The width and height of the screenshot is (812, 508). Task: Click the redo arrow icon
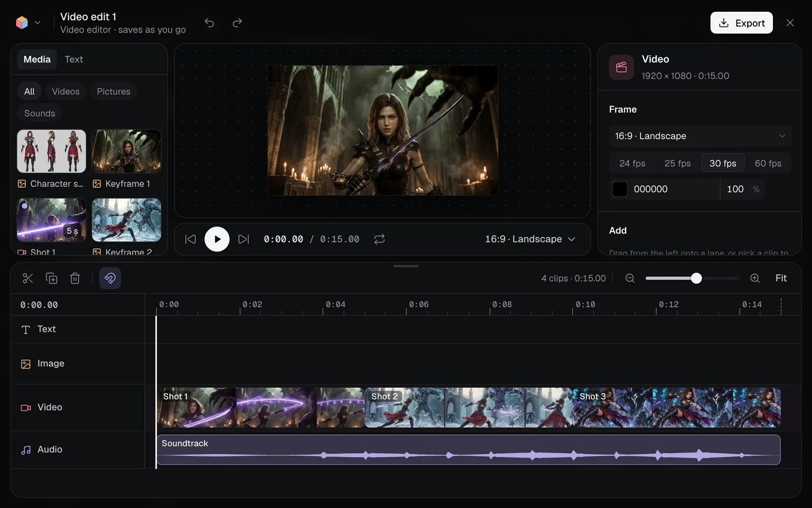click(237, 23)
